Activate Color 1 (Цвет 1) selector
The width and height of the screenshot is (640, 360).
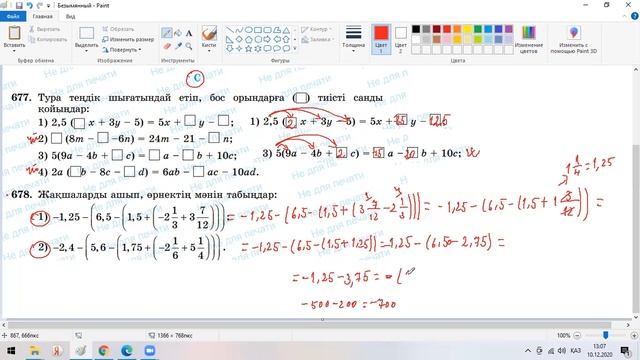pos(381,40)
